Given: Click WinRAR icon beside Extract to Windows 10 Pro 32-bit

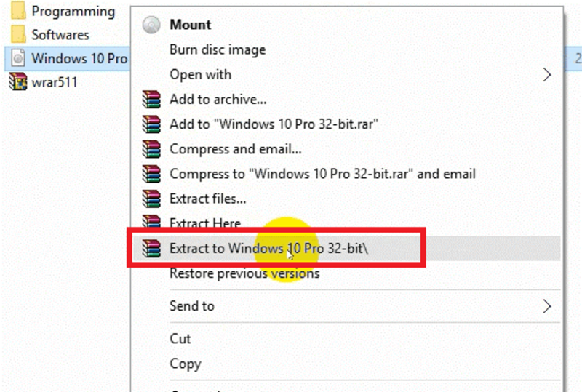Looking at the screenshot, I should (151, 248).
